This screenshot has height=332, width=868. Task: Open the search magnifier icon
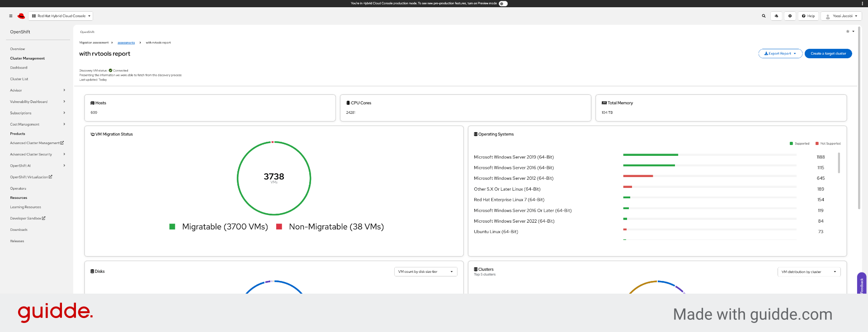(764, 16)
